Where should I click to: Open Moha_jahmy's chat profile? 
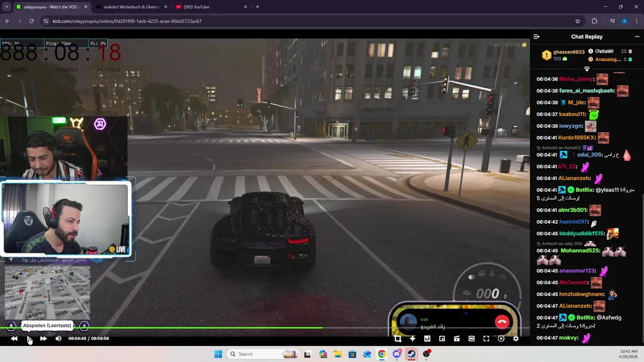click(577, 79)
